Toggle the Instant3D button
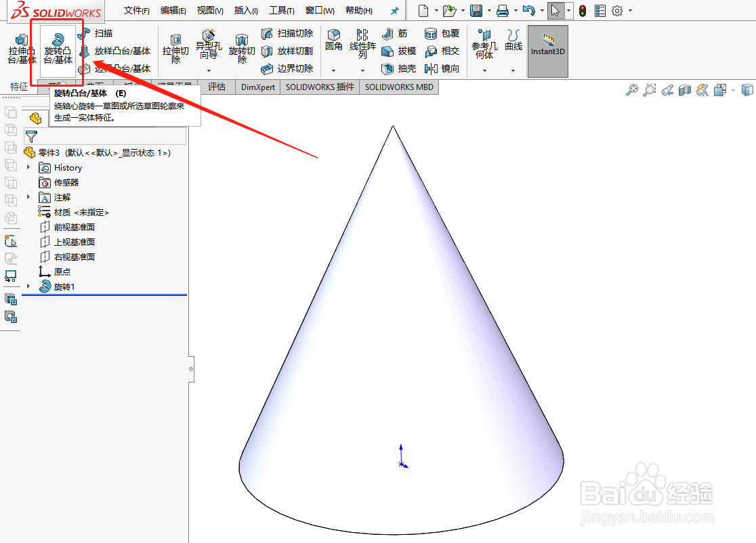Viewport: 756px width, 543px height. point(548,51)
